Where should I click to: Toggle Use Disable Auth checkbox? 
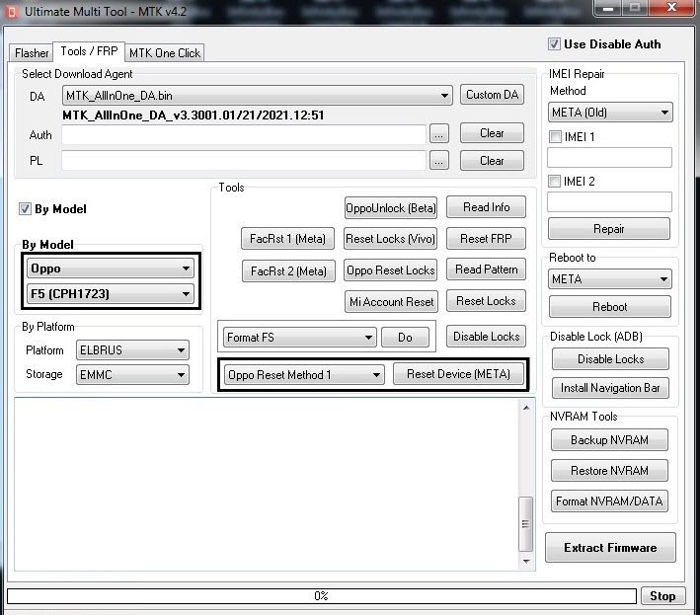click(x=554, y=43)
